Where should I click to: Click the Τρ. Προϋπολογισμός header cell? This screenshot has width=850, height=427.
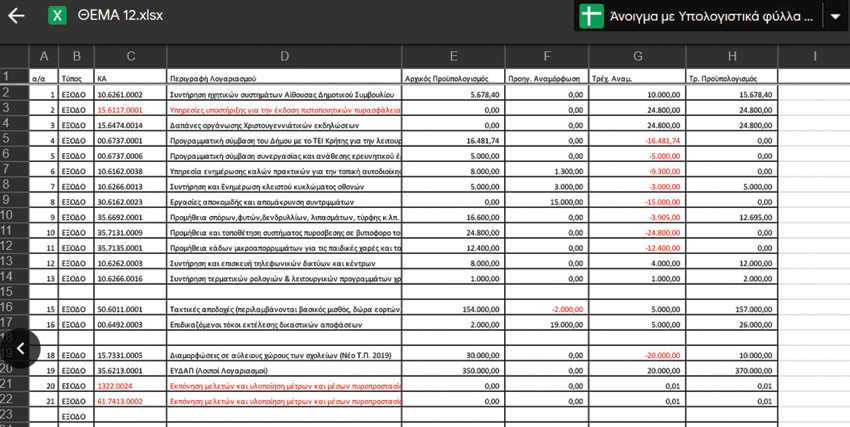[x=731, y=77]
